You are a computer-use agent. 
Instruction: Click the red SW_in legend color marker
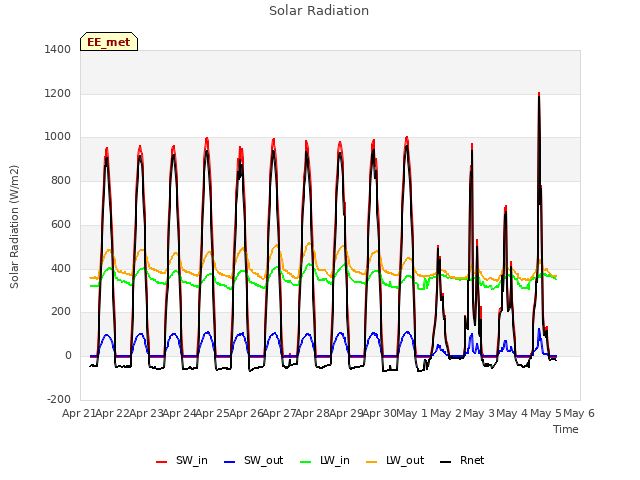[x=162, y=462]
